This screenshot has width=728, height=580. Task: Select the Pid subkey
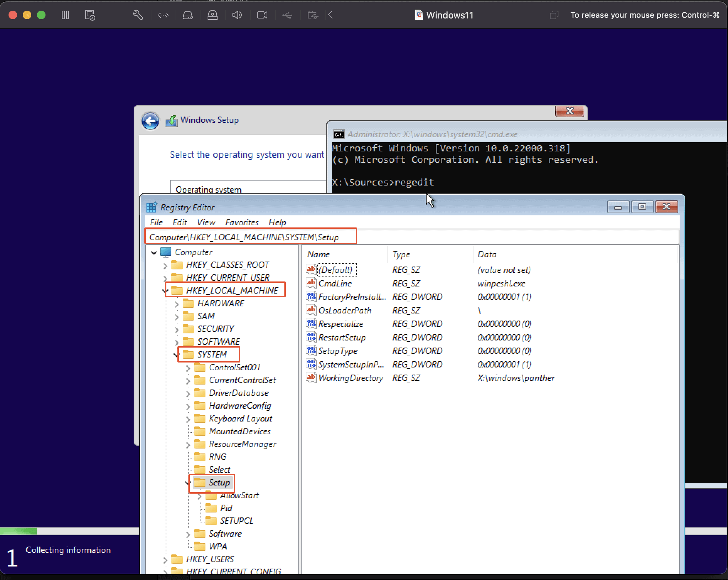[226, 508]
